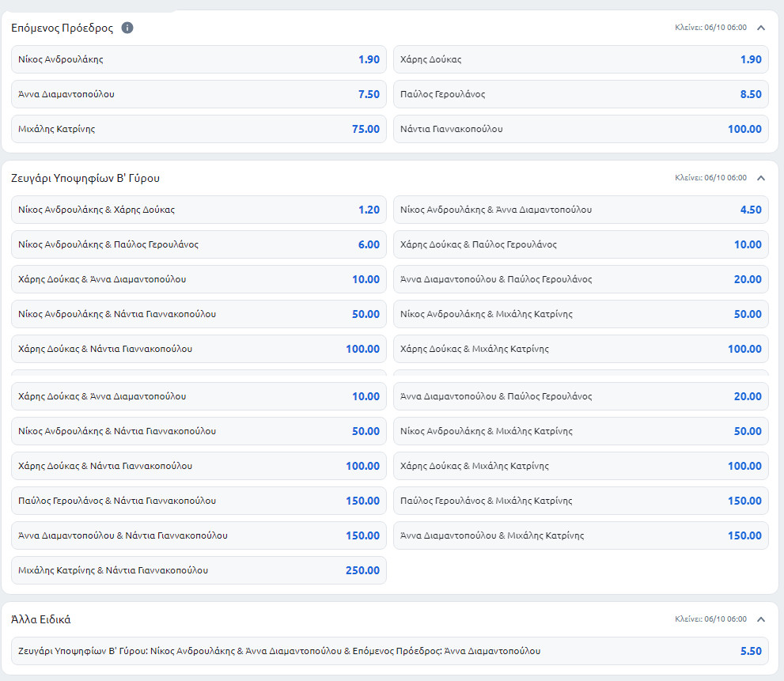Bet on Νίκος Ανδρουλάκης as next president at 1.90

point(199,59)
